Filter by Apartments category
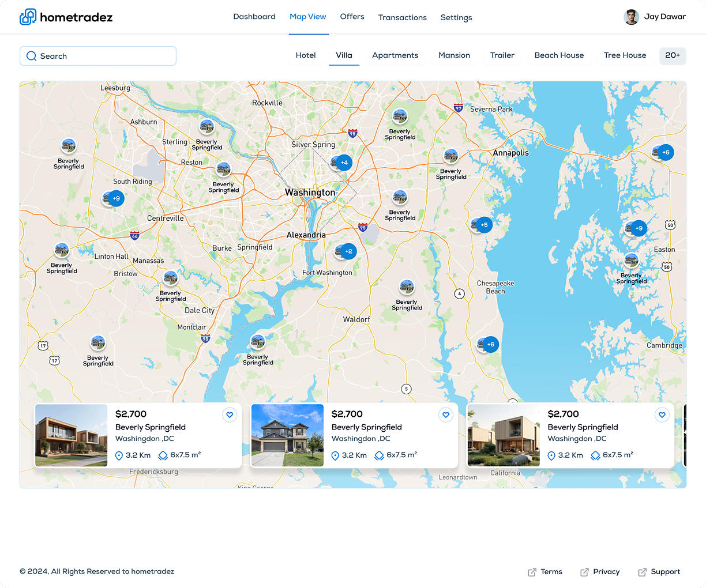Screen dimensions: 706x588 (395, 55)
